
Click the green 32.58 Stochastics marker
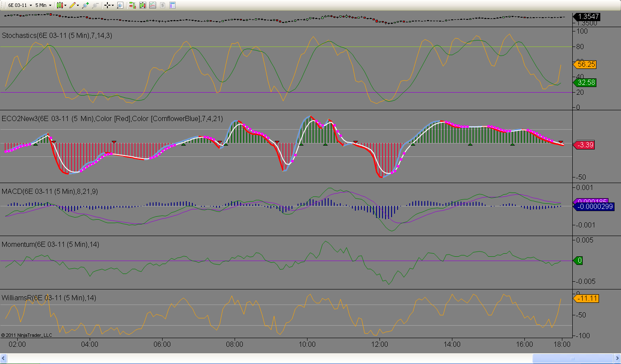click(x=585, y=83)
